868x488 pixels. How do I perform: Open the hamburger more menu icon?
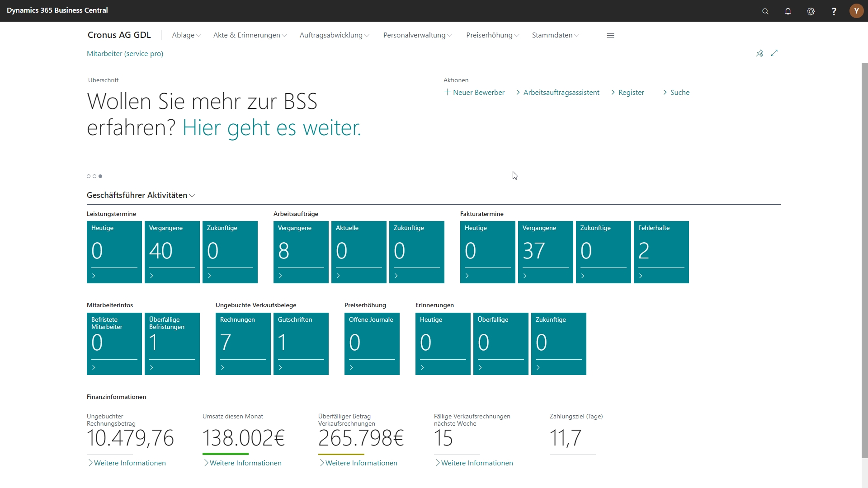610,35
